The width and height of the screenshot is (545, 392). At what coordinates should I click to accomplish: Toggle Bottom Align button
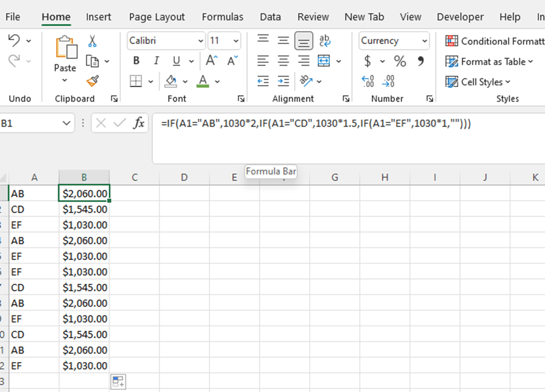tap(304, 41)
